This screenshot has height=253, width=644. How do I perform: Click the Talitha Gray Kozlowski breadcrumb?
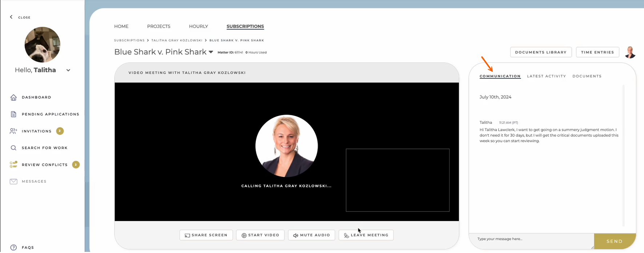(x=177, y=40)
